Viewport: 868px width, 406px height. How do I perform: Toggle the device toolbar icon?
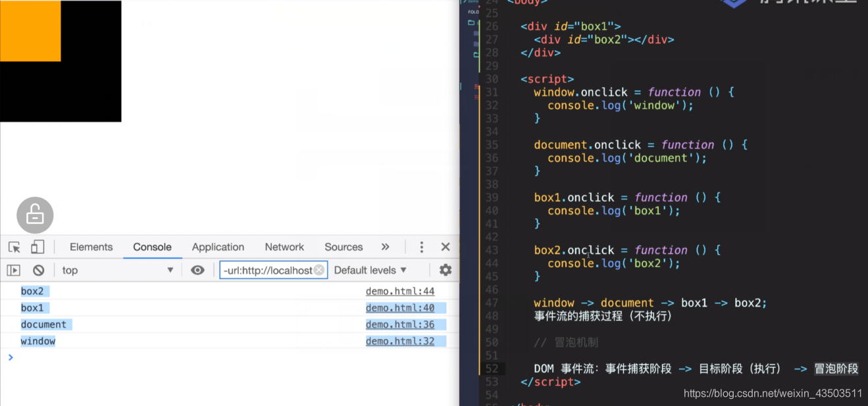38,247
